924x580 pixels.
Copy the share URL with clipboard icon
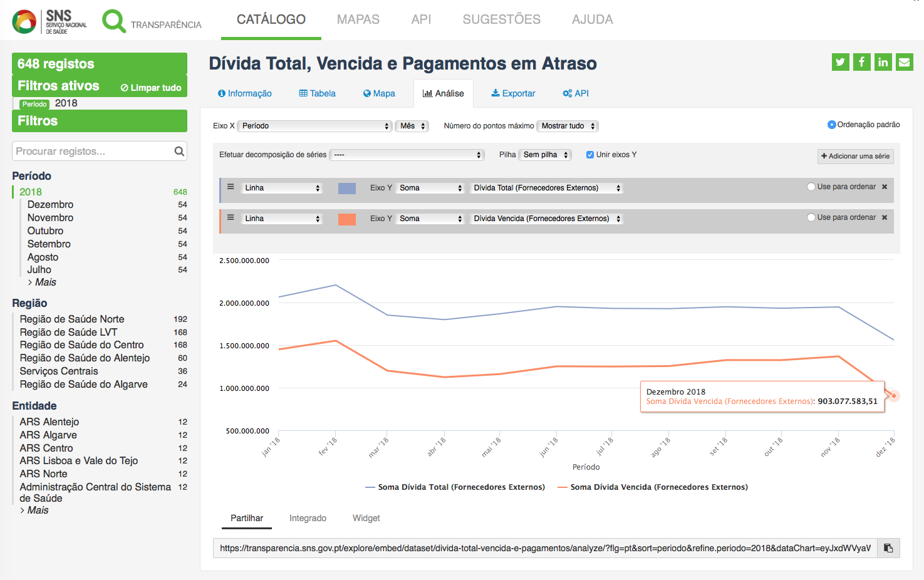[x=888, y=548]
